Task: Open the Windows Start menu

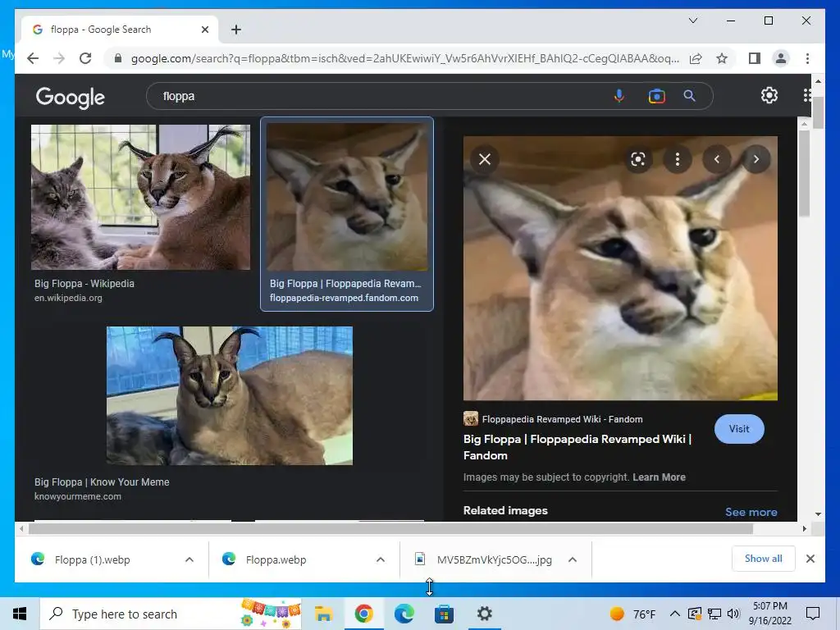Action: click(20, 614)
